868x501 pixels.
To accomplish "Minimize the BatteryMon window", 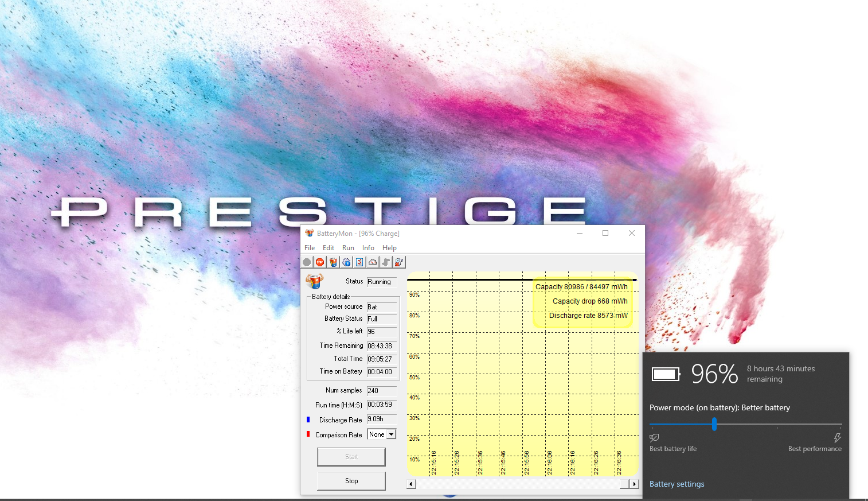I will pyautogui.click(x=580, y=233).
